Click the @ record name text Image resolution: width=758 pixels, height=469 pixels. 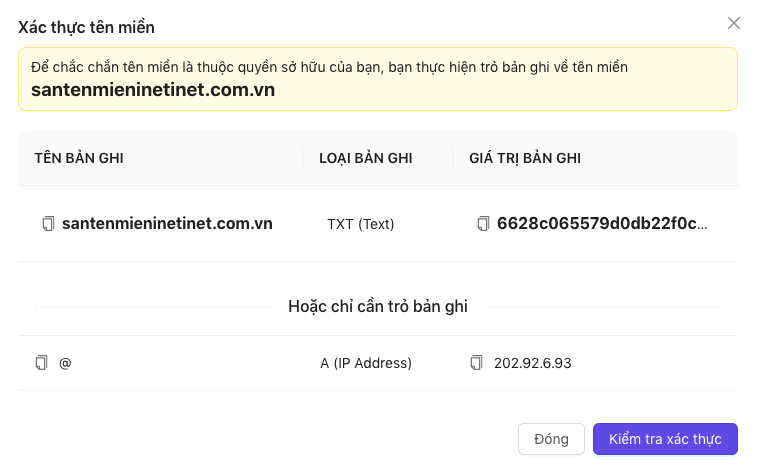pyautogui.click(x=65, y=363)
